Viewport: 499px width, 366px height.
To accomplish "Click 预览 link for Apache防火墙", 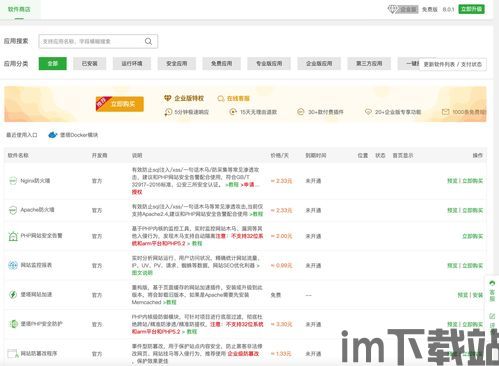I will coord(452,210).
